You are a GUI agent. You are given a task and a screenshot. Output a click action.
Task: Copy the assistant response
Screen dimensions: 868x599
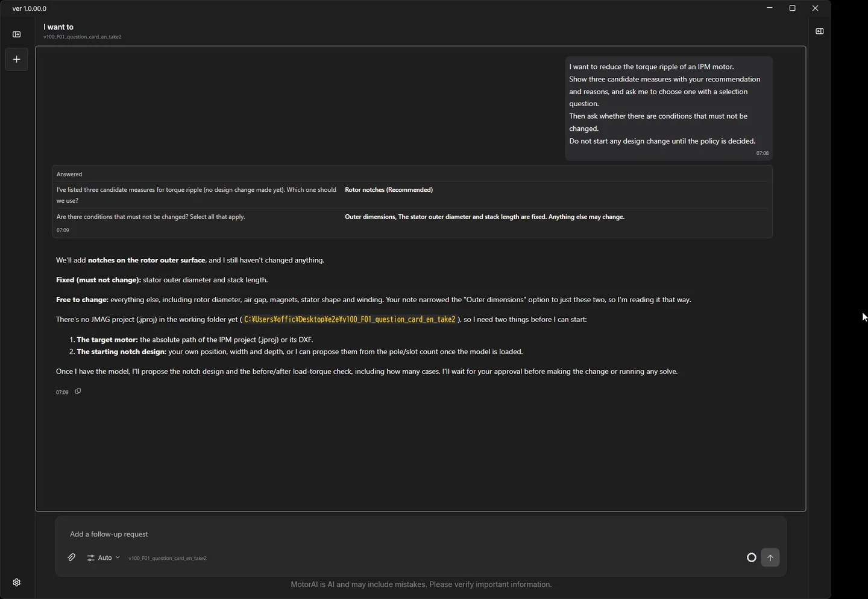coord(78,391)
